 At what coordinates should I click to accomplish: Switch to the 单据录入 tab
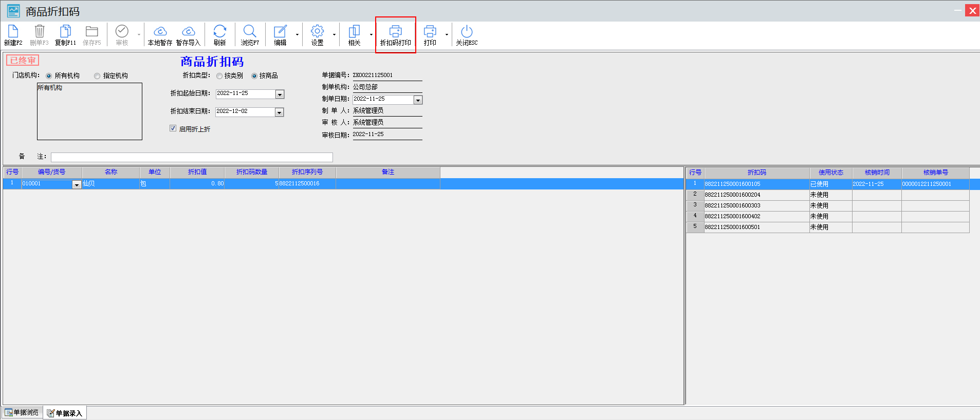pyautogui.click(x=65, y=413)
